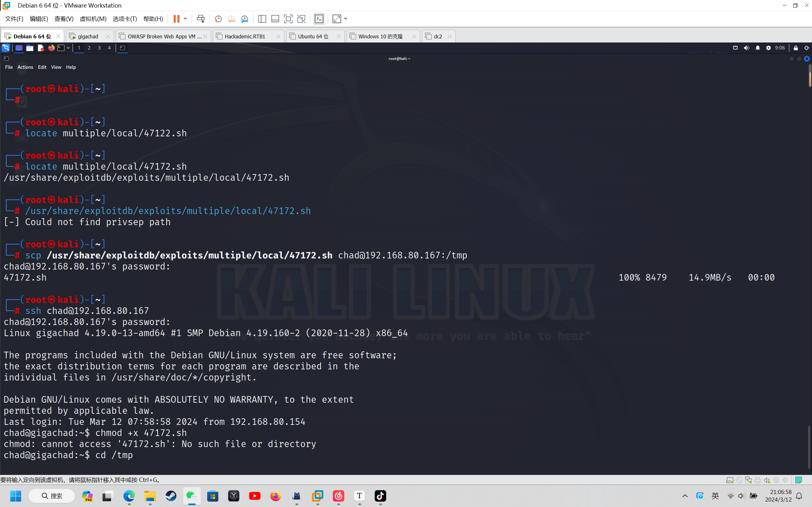The image size is (812, 507).
Task: Open Microsoft Edge from taskbar
Action: click(129, 496)
